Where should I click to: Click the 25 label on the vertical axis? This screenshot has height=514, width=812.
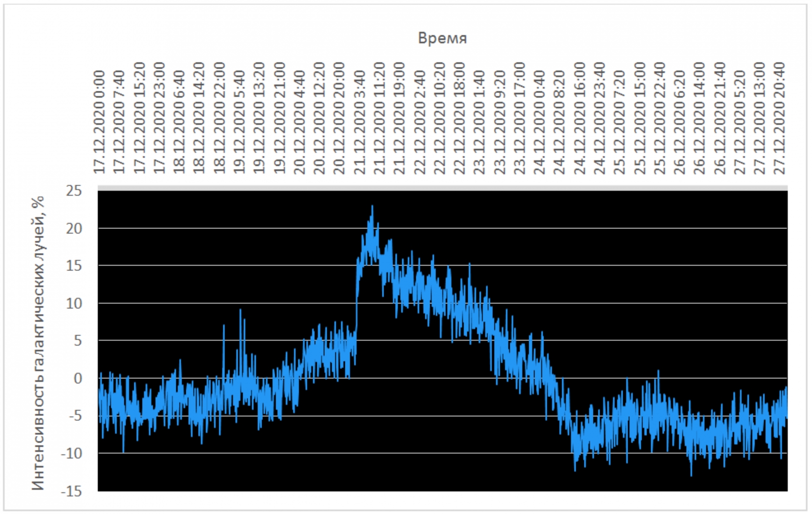point(74,191)
